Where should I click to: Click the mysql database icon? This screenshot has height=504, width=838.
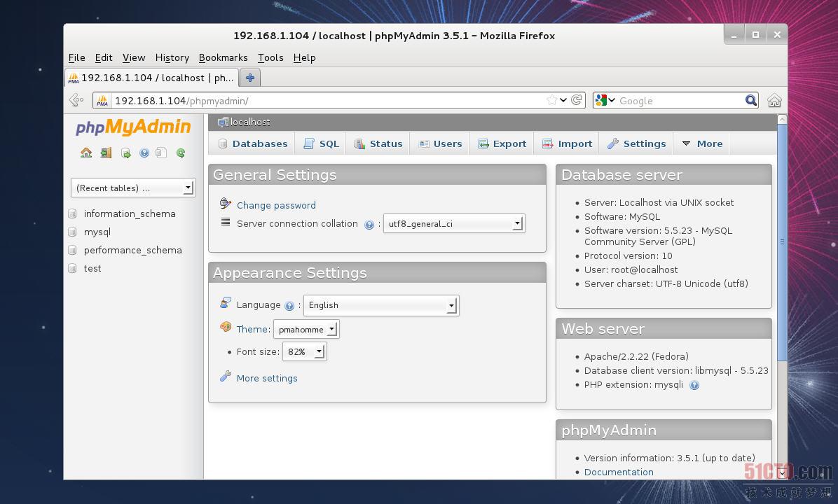coord(73,232)
